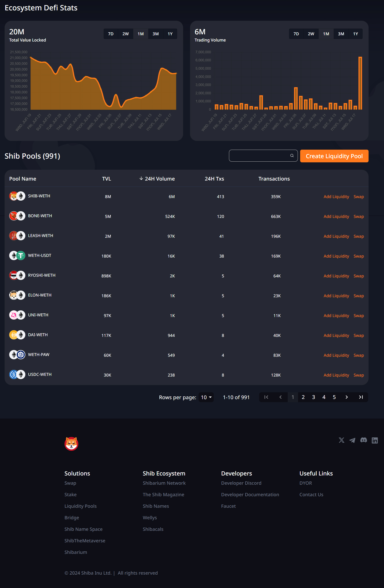The width and height of the screenshot is (384, 588).
Task: Click the search magnifier icon
Action: (292, 156)
